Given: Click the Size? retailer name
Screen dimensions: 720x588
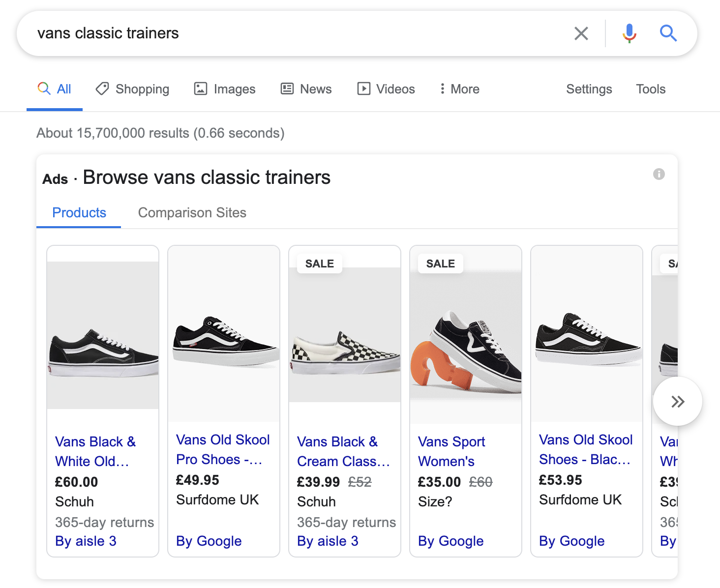Looking at the screenshot, I should tap(435, 501).
